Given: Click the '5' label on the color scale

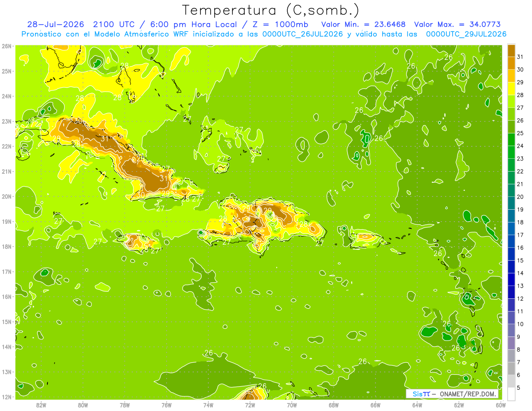Looking at the screenshot, I should (519, 388).
